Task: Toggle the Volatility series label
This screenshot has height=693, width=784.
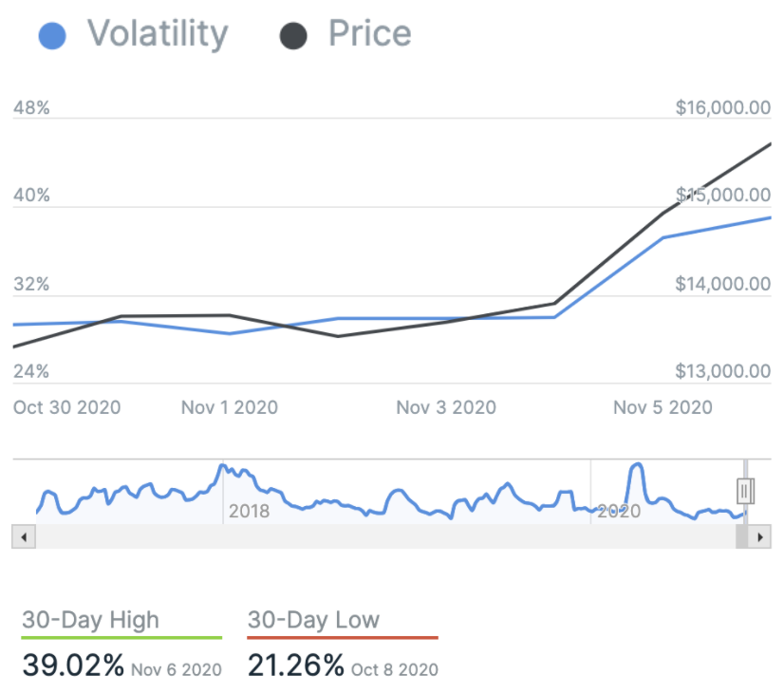Action: [x=158, y=34]
